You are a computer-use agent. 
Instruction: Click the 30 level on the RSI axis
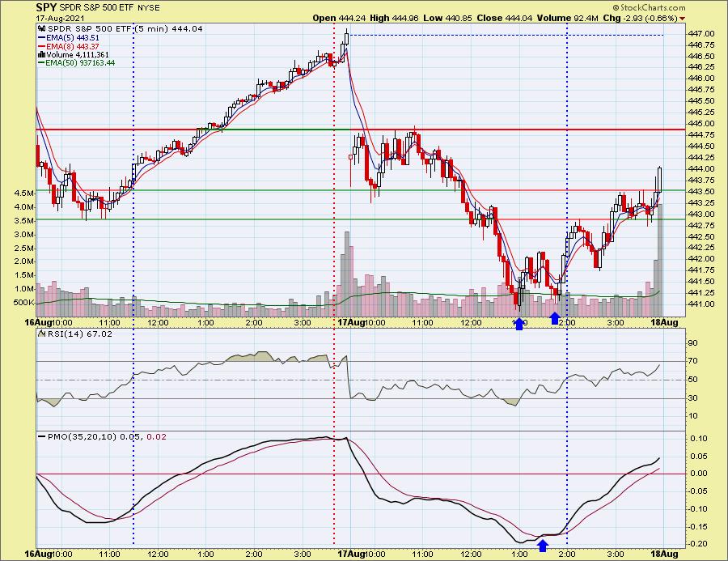click(x=692, y=397)
